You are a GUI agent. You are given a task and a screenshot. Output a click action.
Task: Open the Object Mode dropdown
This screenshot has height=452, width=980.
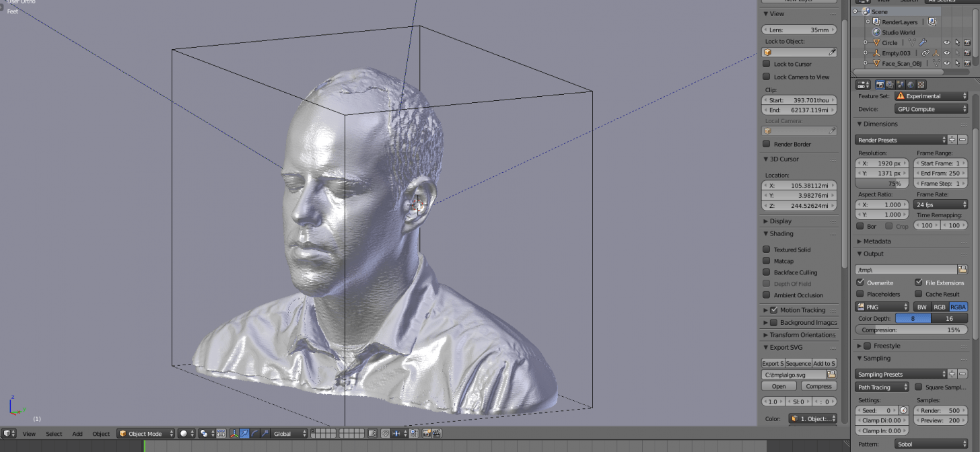point(145,434)
